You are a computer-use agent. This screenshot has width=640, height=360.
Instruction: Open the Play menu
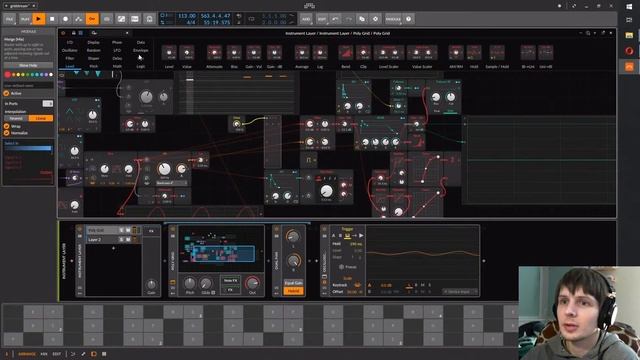tap(25, 19)
